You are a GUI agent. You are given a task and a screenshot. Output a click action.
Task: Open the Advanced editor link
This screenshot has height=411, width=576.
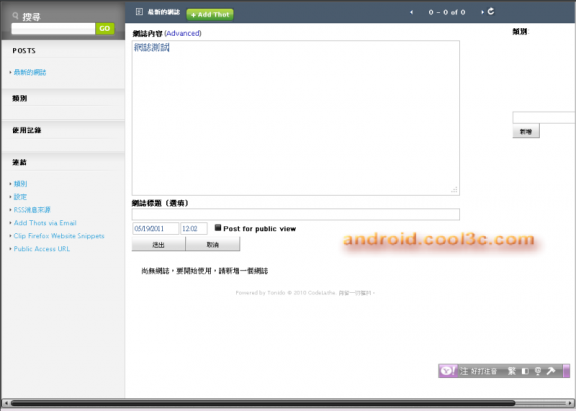(x=183, y=33)
